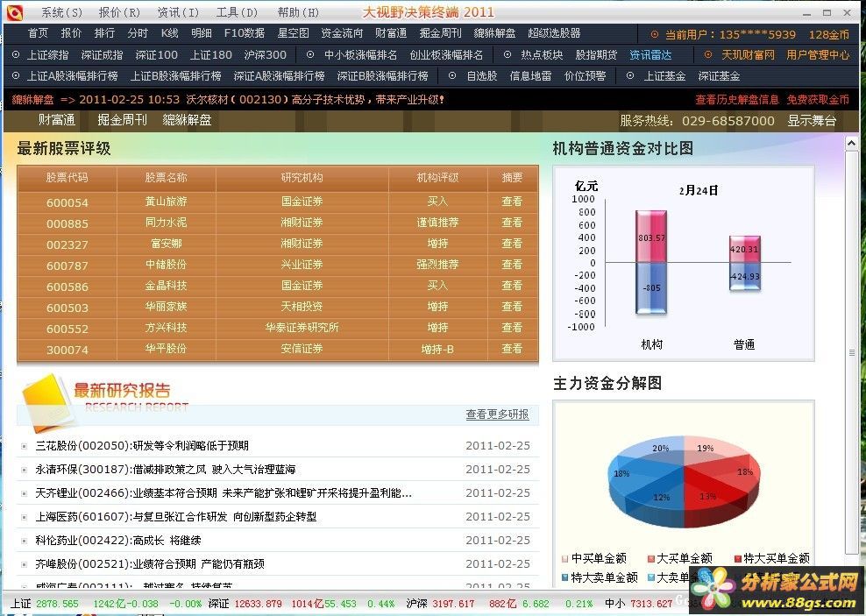Click 查看历史解盘信息 link

(737, 99)
